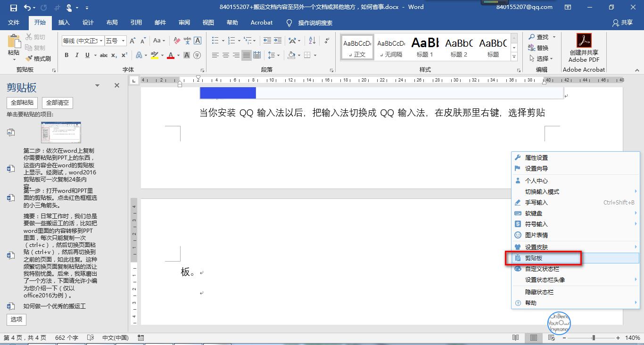Screen dimensions: 644x345
Task: Click the 全部粘贴 button in the clipboard pane
Action: point(22,102)
